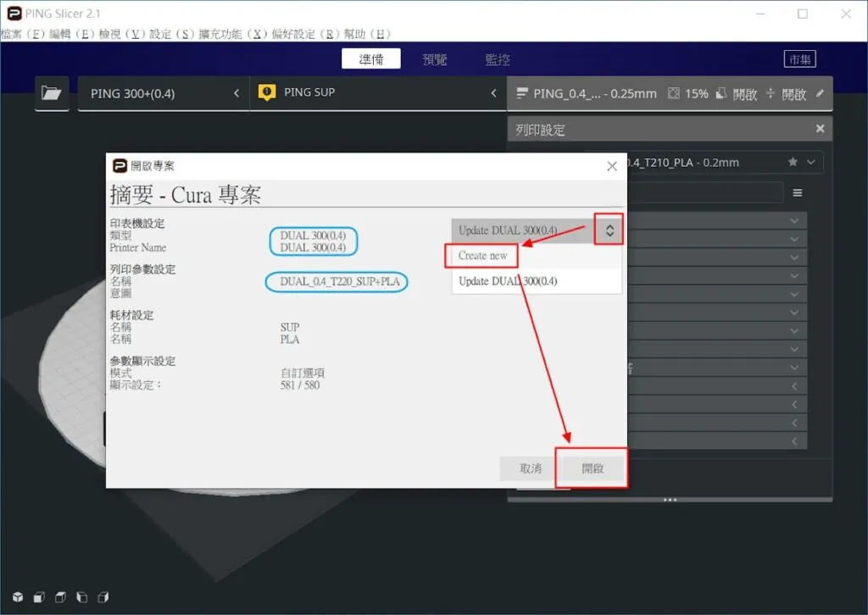This screenshot has height=615, width=868.
Task: Expand the PING SUP material selector
Action: 378,93
